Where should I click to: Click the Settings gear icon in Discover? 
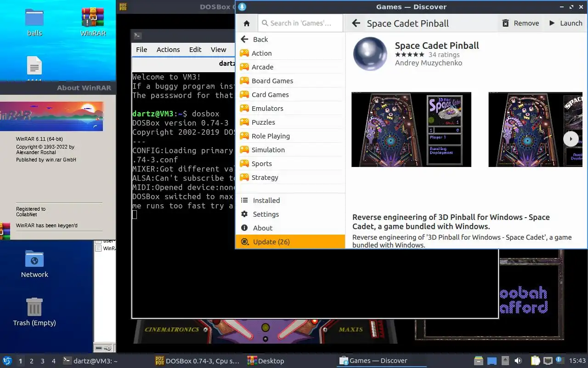[244, 214]
